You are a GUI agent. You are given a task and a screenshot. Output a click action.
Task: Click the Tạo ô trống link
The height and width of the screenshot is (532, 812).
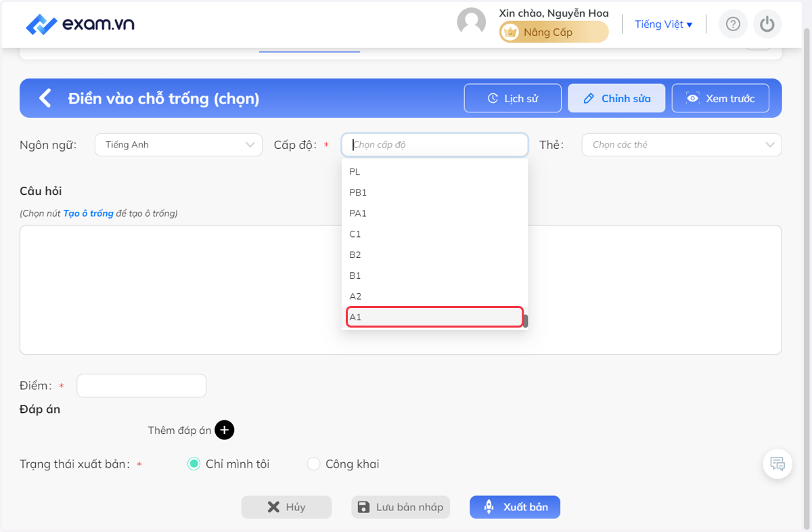coord(88,213)
